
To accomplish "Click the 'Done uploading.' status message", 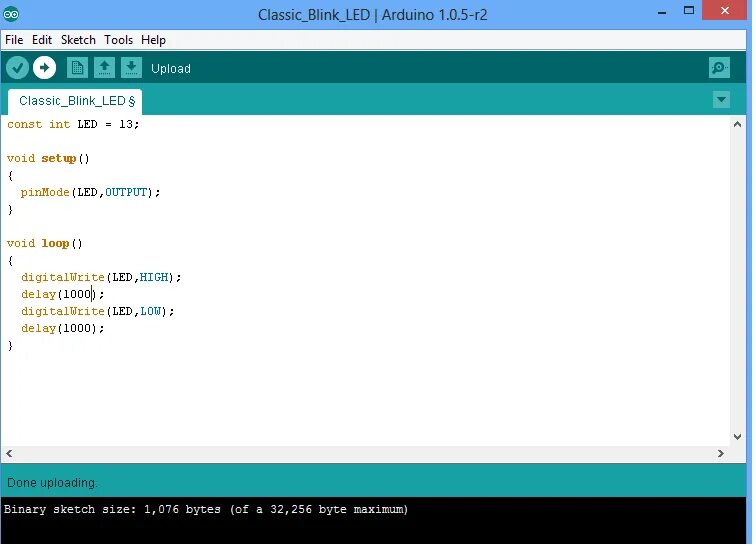I will (52, 483).
